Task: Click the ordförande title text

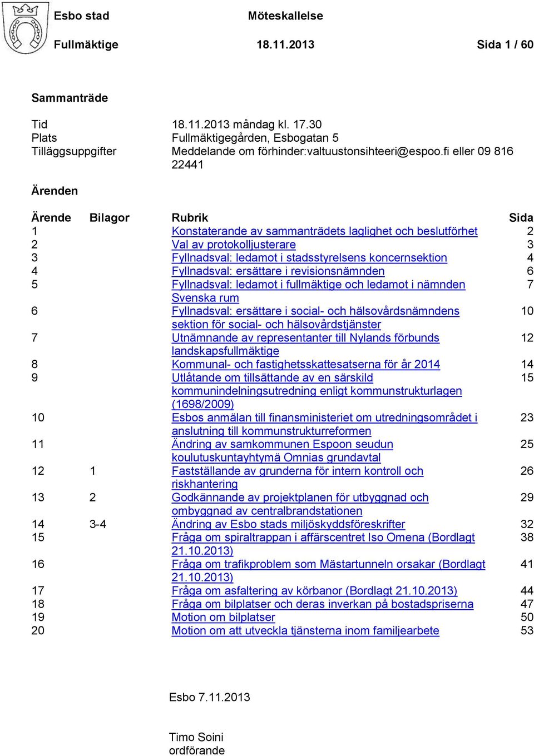Action: 197,750
